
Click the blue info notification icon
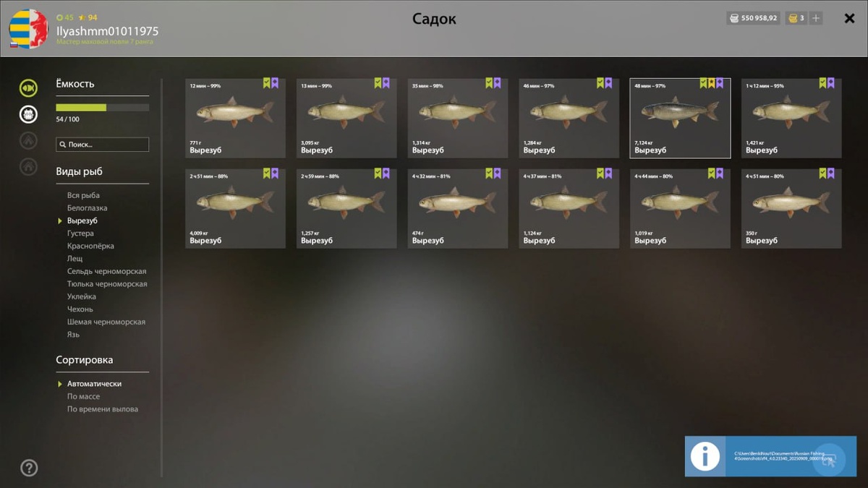pyautogui.click(x=705, y=456)
